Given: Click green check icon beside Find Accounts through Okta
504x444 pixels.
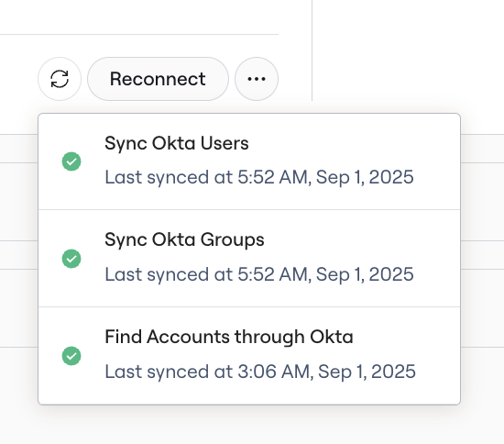Looking at the screenshot, I should click(71, 356).
